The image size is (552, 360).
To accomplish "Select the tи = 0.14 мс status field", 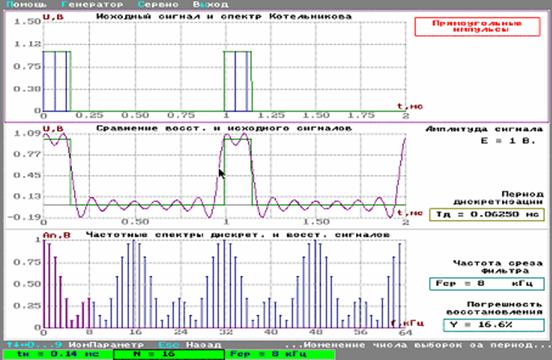I will pos(58,354).
